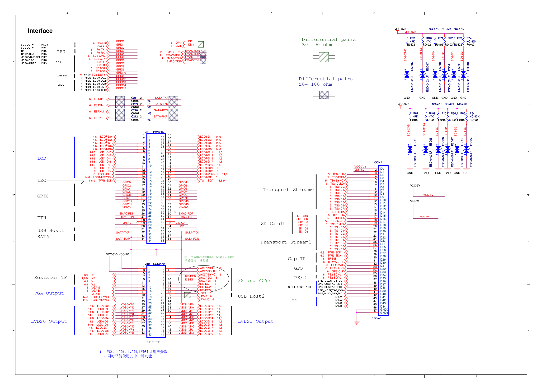Select ESD16 diode symbol
Screen dimensions: 555x392
coord(463,74)
